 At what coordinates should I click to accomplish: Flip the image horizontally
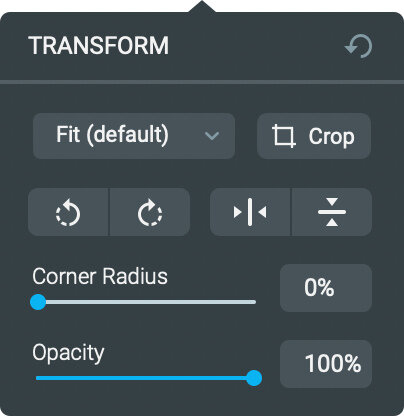coord(250,212)
